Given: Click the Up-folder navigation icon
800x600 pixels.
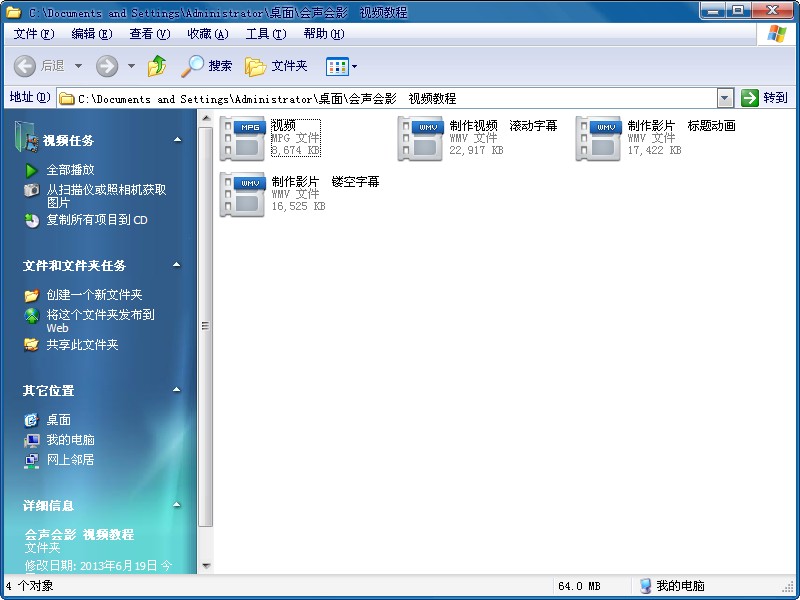Looking at the screenshot, I should 158,67.
